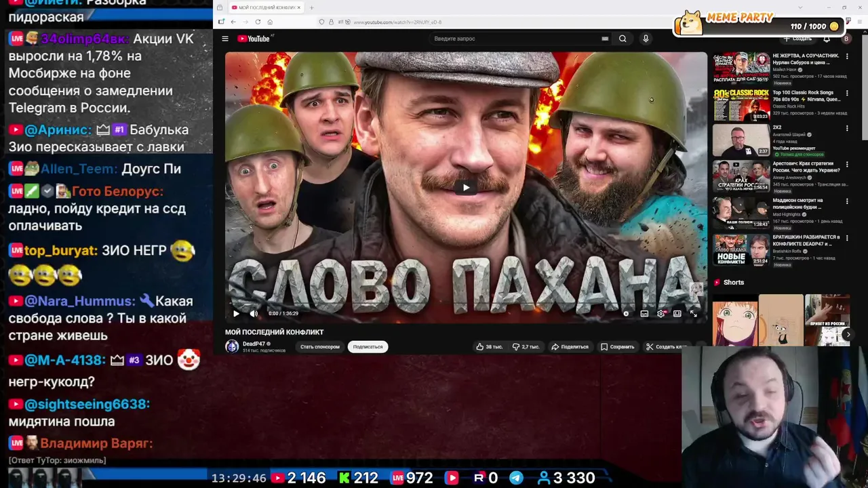Click the Майкл Наки channel name

(x=785, y=69)
